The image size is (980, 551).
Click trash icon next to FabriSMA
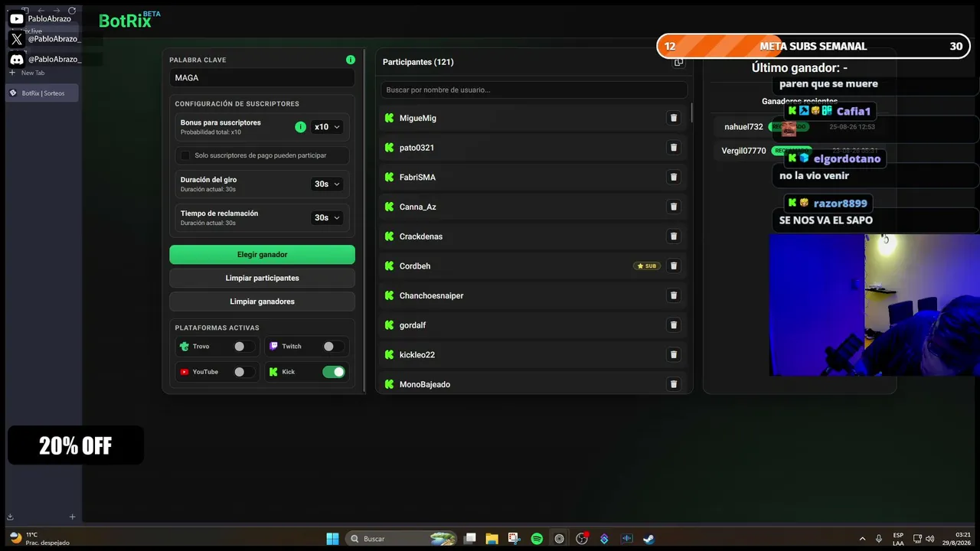click(x=674, y=178)
